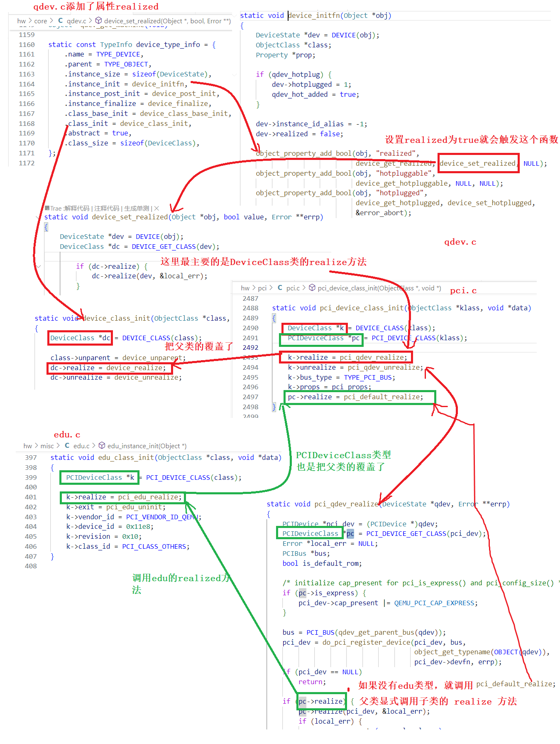Screen dimensions: 560x744
Task: Open edu_instance_init(Object *) breadcrumb symbol
Action: (147, 446)
